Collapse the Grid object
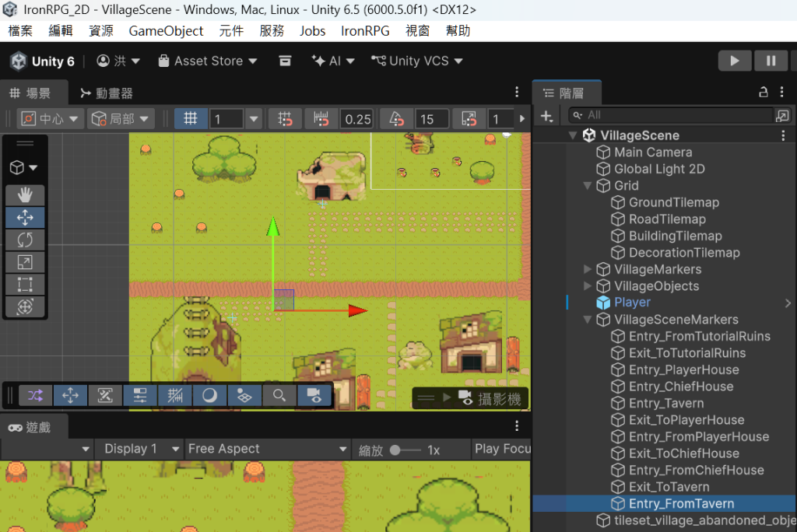The image size is (797, 532). pyautogui.click(x=588, y=185)
